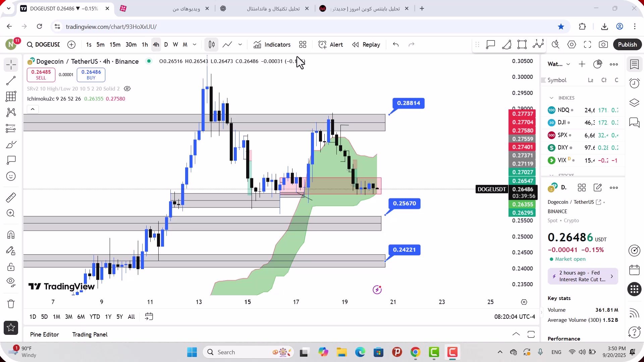Select the daily D timeframe
The width and height of the screenshot is (644, 362).
166,45
